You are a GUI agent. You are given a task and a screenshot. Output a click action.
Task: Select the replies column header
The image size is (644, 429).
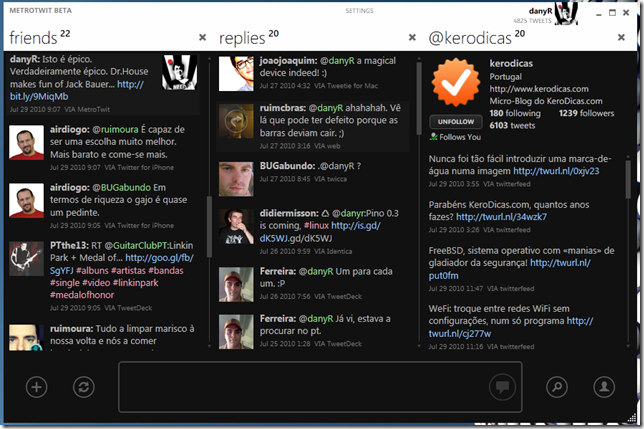249,38
